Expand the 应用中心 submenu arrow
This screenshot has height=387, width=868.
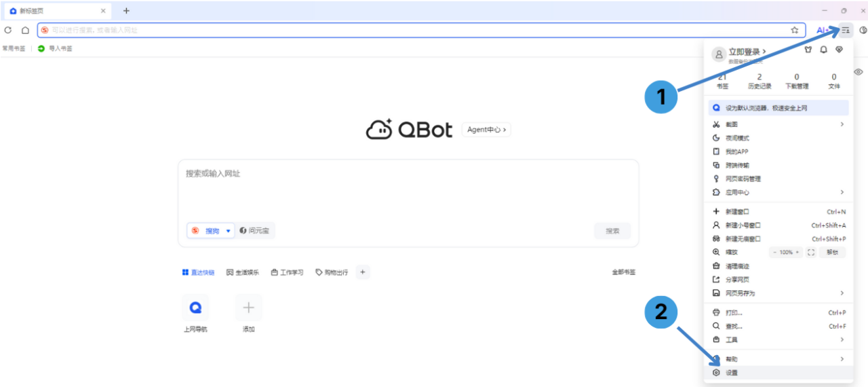[842, 192]
